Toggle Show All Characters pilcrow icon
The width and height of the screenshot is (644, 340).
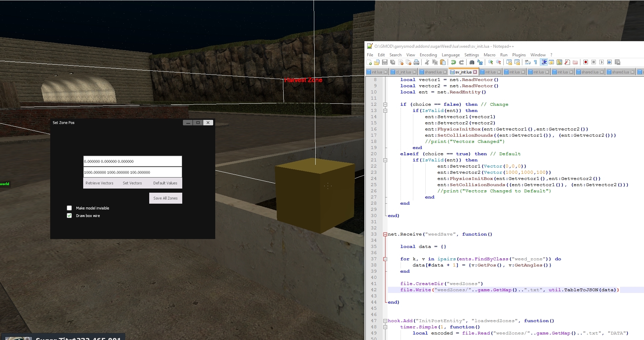coord(535,62)
